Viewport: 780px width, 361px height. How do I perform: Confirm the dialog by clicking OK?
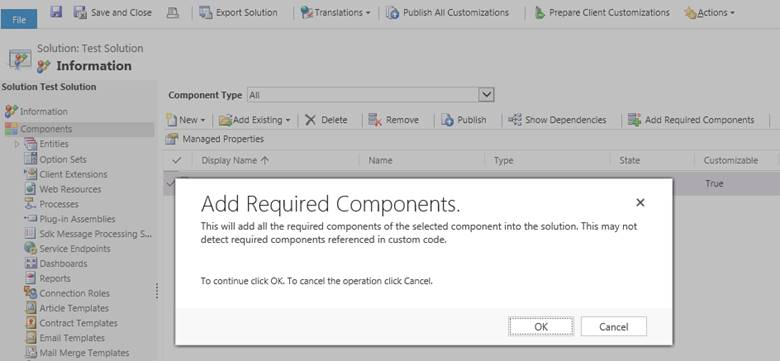tap(541, 326)
